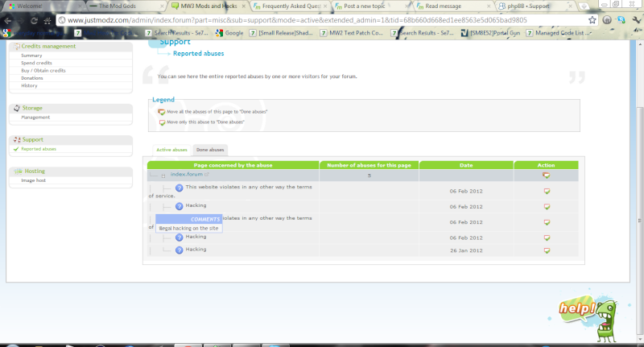Move all index.forum abuses to Done abuses

546,176
